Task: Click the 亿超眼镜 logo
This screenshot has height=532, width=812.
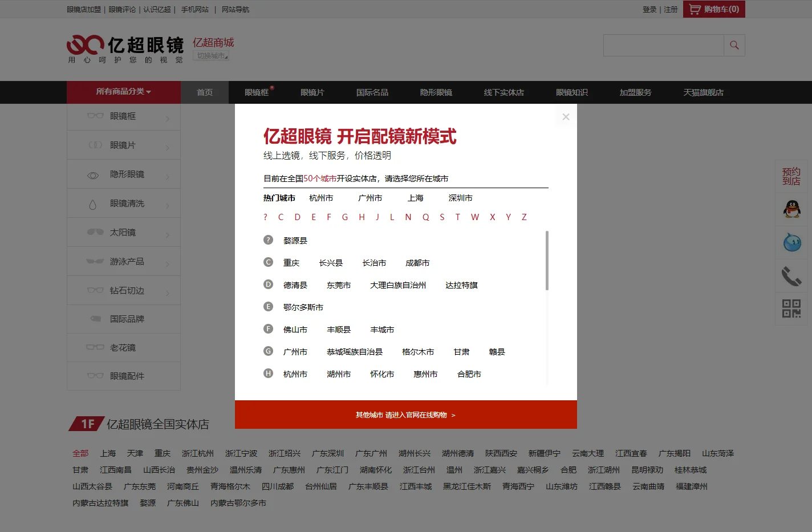Action: [x=125, y=48]
